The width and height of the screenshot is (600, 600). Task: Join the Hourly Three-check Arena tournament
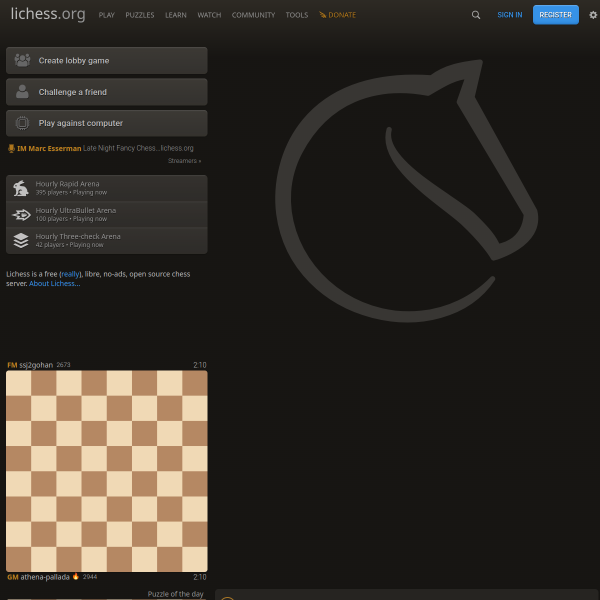107,241
